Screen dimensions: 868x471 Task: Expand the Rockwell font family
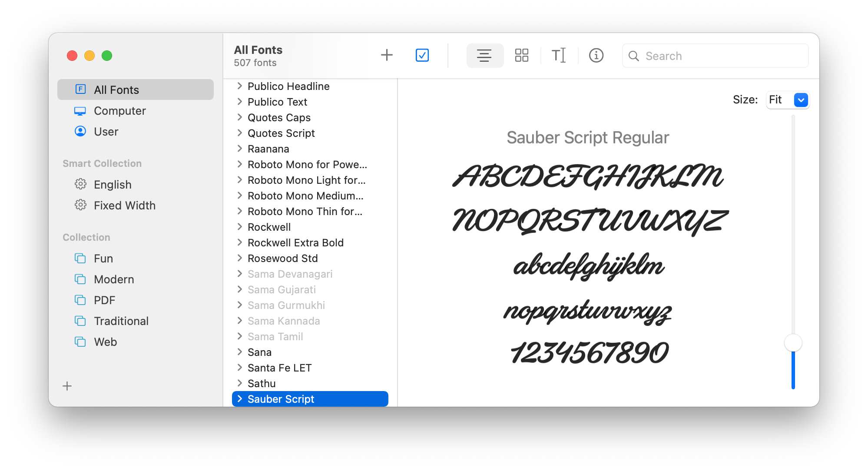[x=239, y=227]
